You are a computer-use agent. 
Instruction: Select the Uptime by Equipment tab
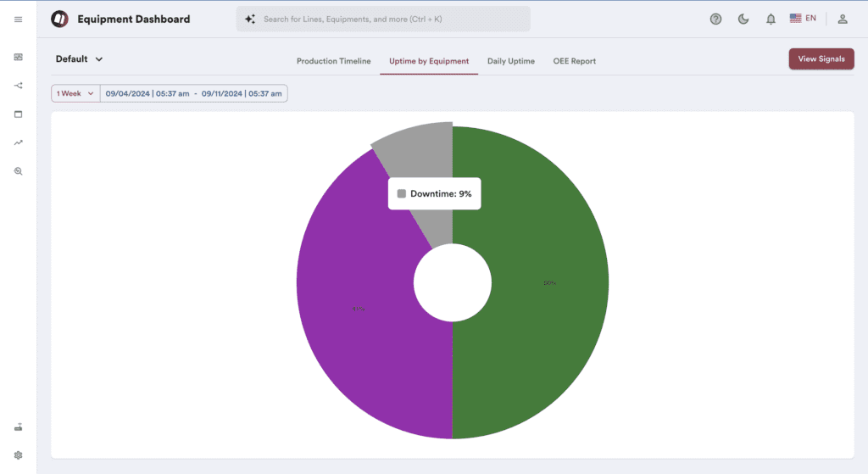(429, 61)
